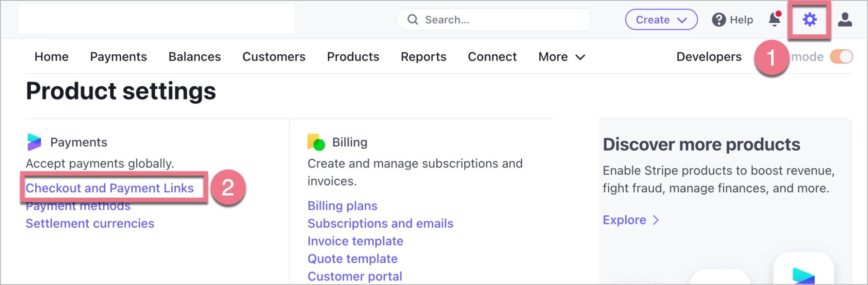Navigate to the Balances tab
This screenshot has width=868, height=285.
[194, 57]
